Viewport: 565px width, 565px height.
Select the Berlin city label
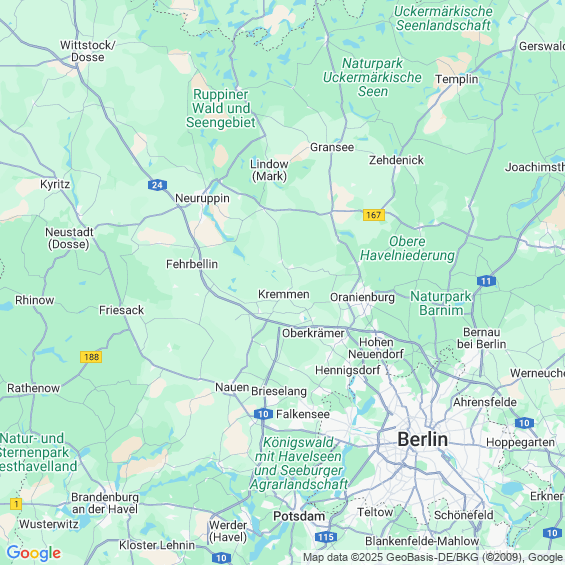pos(423,439)
